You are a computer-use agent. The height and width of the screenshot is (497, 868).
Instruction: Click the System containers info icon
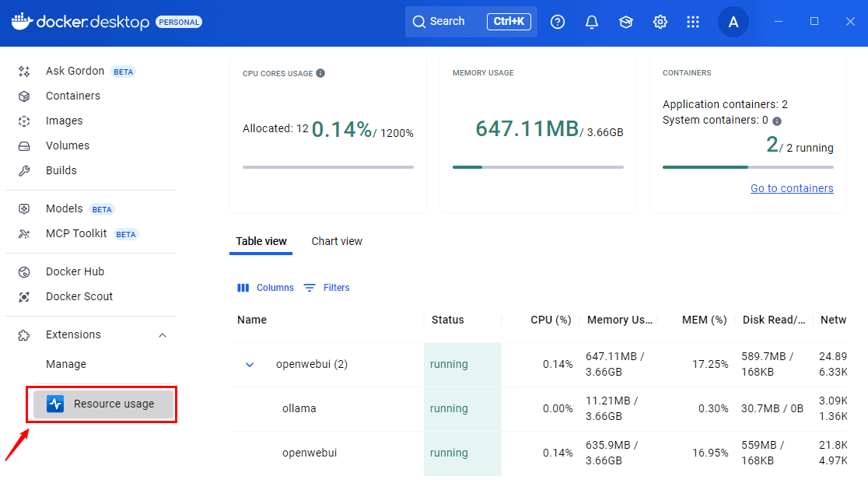click(x=776, y=121)
